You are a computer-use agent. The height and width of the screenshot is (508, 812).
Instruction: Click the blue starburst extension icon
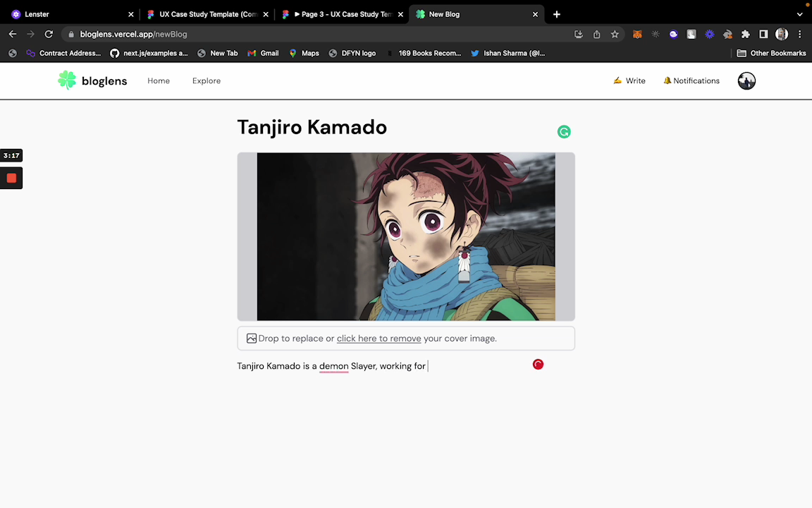710,34
